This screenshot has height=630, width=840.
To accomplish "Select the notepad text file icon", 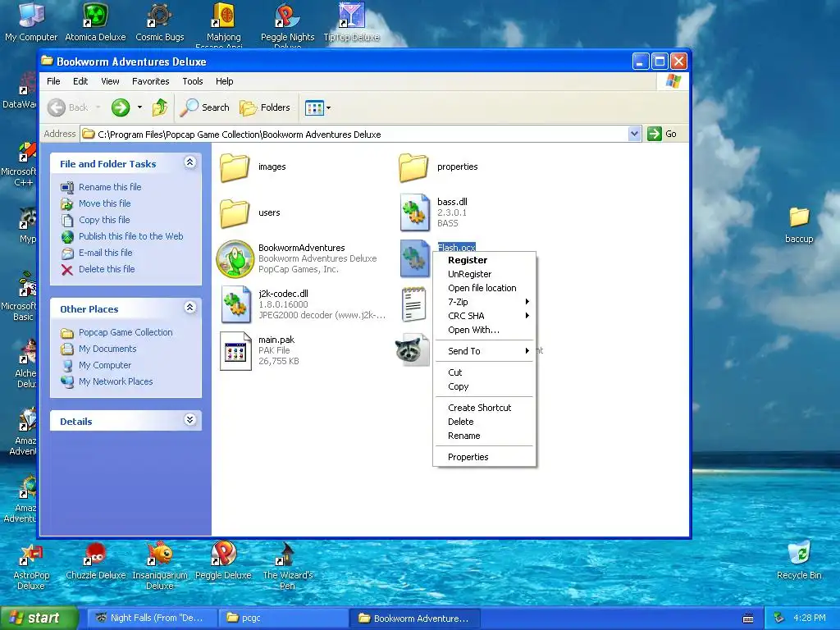I will coord(413,304).
